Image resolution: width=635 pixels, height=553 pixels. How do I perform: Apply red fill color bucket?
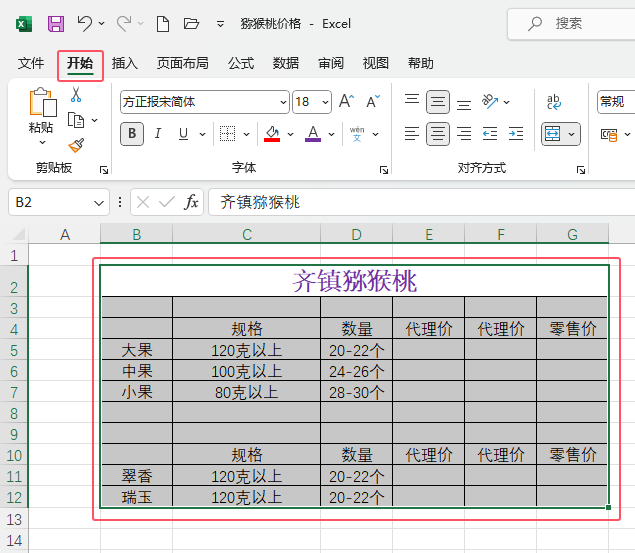tap(272, 134)
